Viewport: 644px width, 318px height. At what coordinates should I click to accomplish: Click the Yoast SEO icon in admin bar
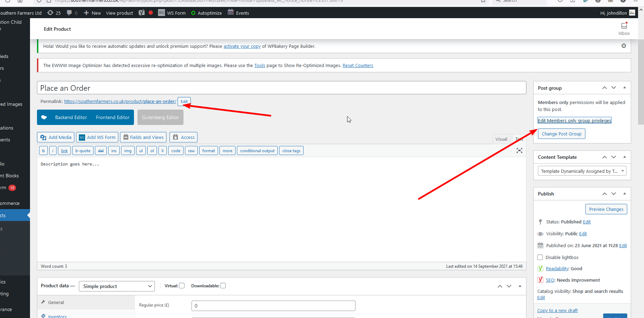142,13
